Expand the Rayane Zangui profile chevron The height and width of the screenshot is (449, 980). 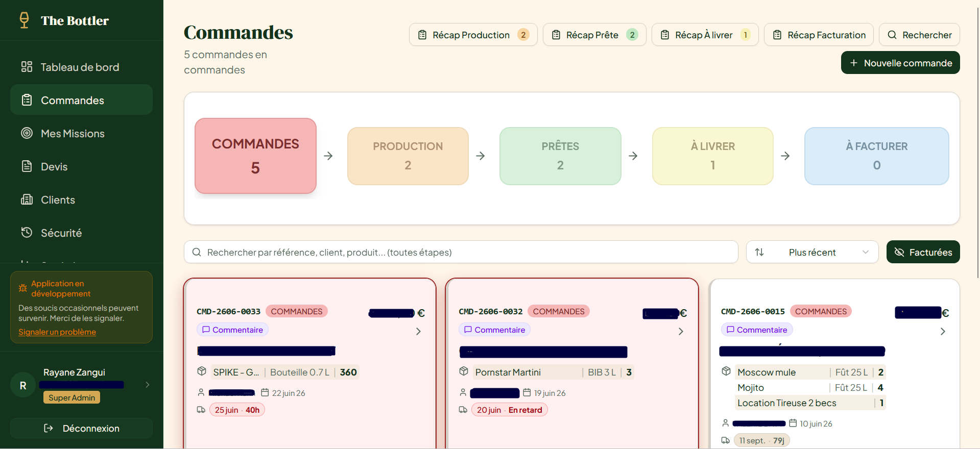(x=148, y=385)
